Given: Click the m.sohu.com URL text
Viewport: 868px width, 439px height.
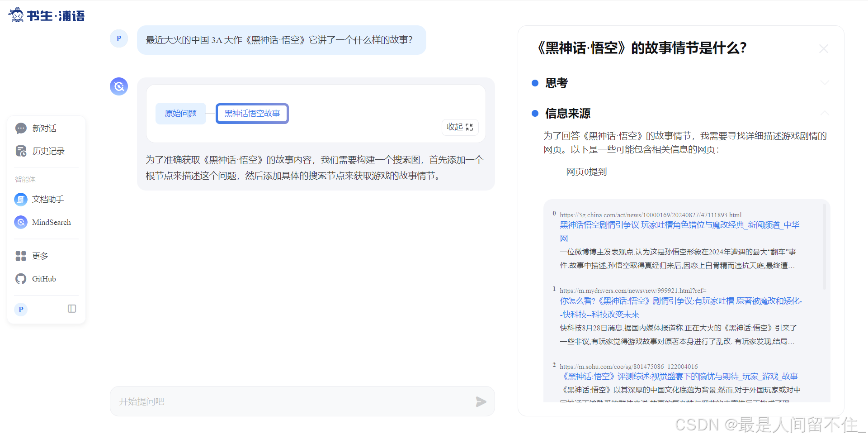Looking at the screenshot, I should tap(628, 367).
